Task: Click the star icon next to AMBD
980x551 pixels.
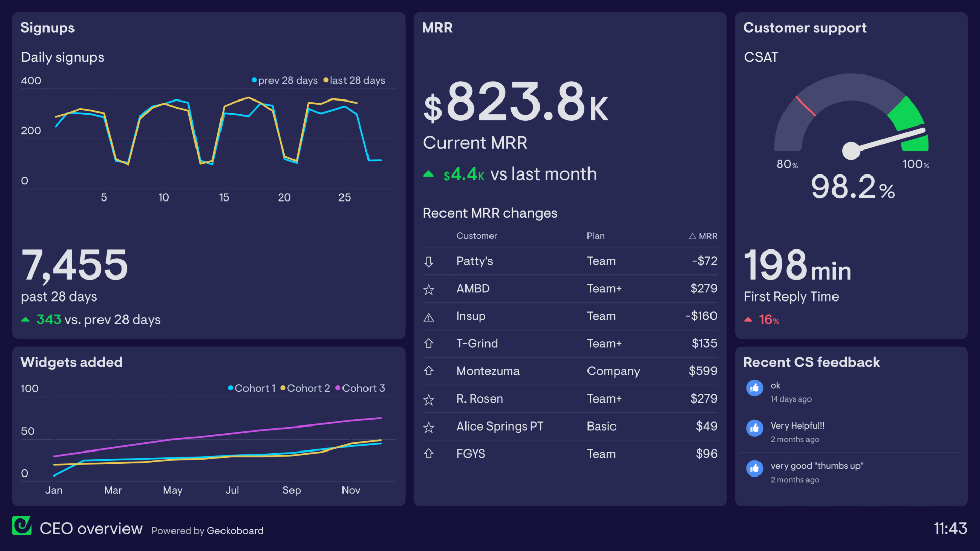Action: tap(429, 290)
